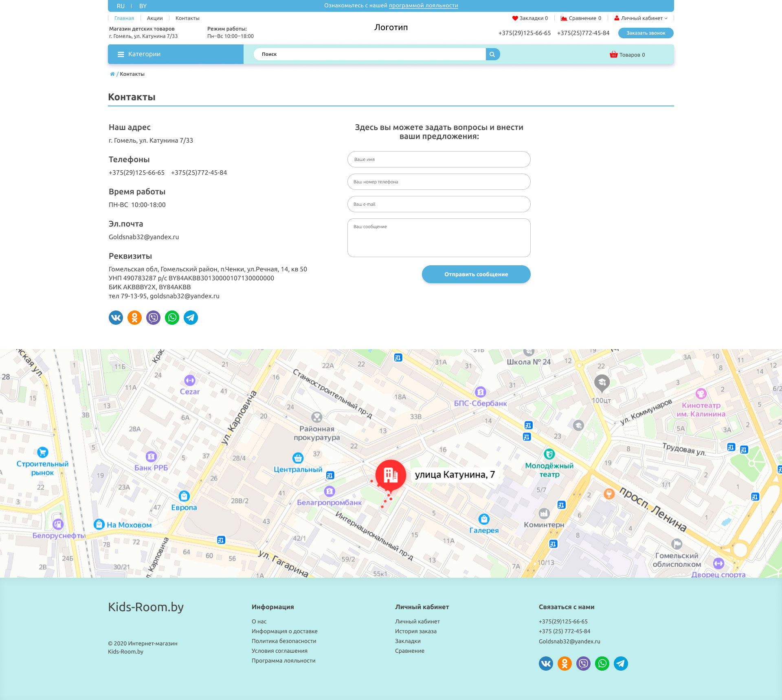Open the программой лояльности link in banner
This screenshot has width=782, height=700.
(423, 6)
